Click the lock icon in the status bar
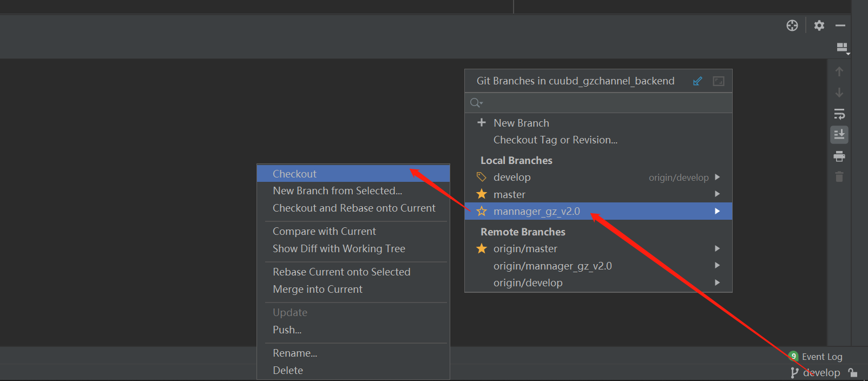 pyautogui.click(x=853, y=372)
